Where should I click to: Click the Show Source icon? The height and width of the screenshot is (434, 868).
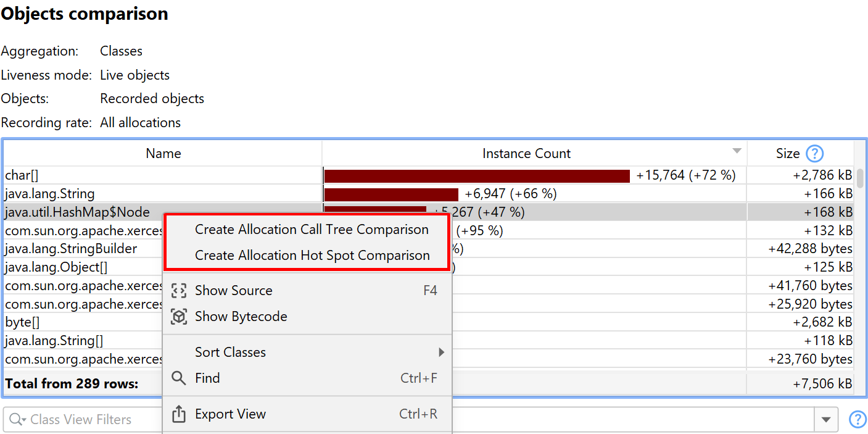tap(179, 291)
